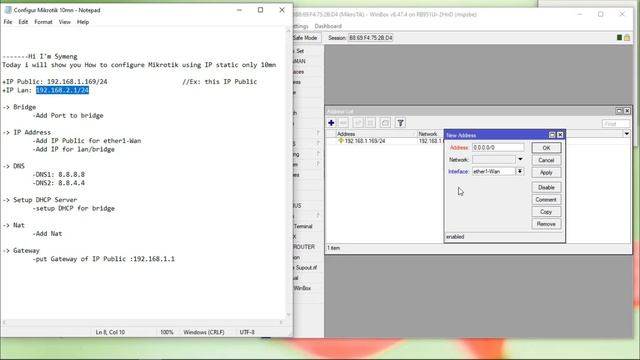This screenshot has height=360, width=640.
Task: Minimize the Notepad window
Action: click(x=240, y=10)
